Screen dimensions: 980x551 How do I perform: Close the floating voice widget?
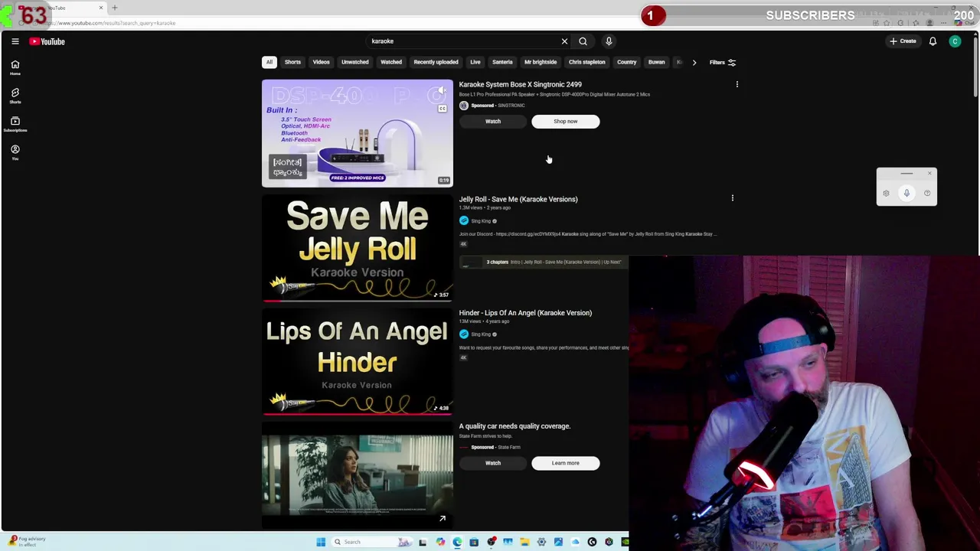click(x=929, y=173)
